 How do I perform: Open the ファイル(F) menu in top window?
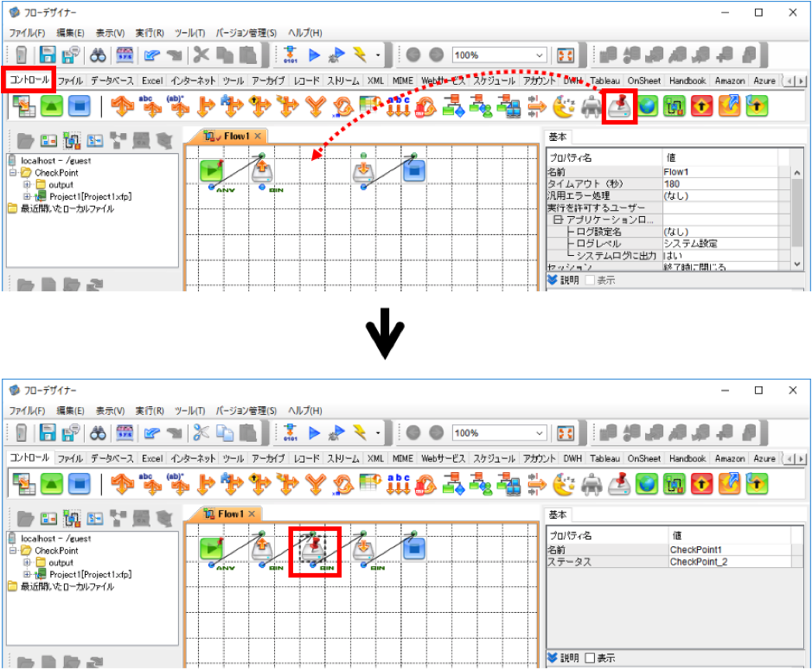[27, 33]
